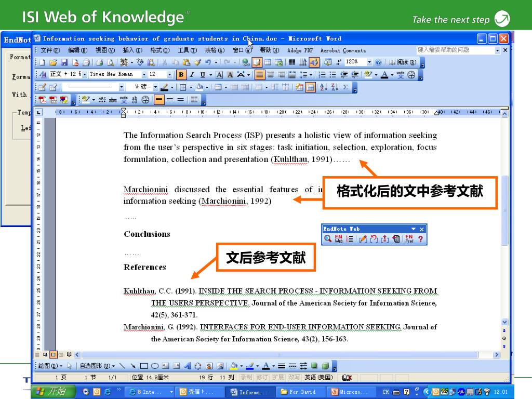Switch to Microso... taskbar window
The image size is (532, 399).
coord(353,392)
